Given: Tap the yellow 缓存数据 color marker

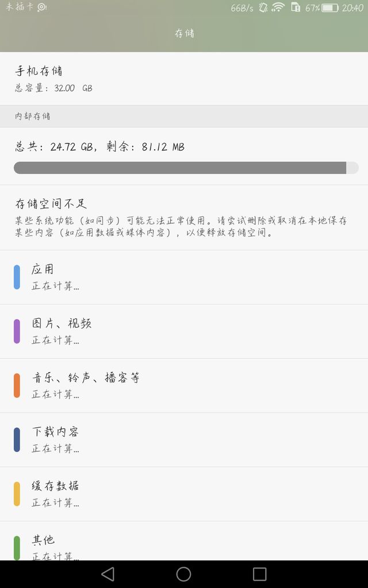Looking at the screenshot, I should click(17, 494).
